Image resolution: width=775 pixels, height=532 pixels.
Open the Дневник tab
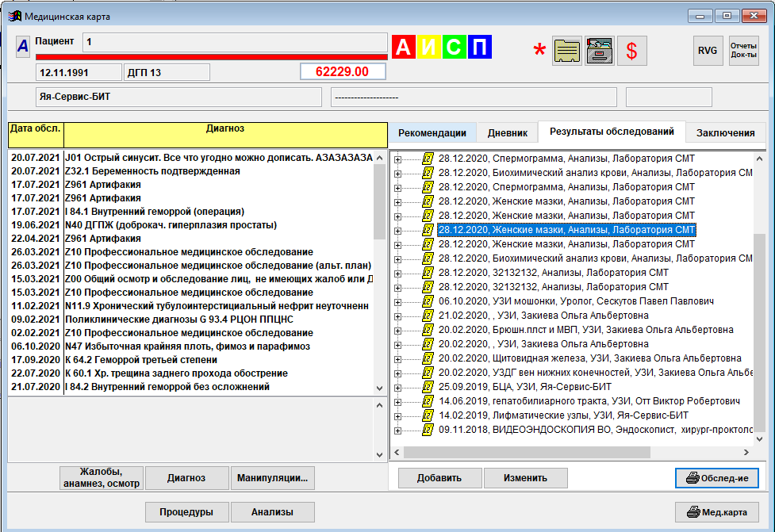pyautogui.click(x=508, y=133)
